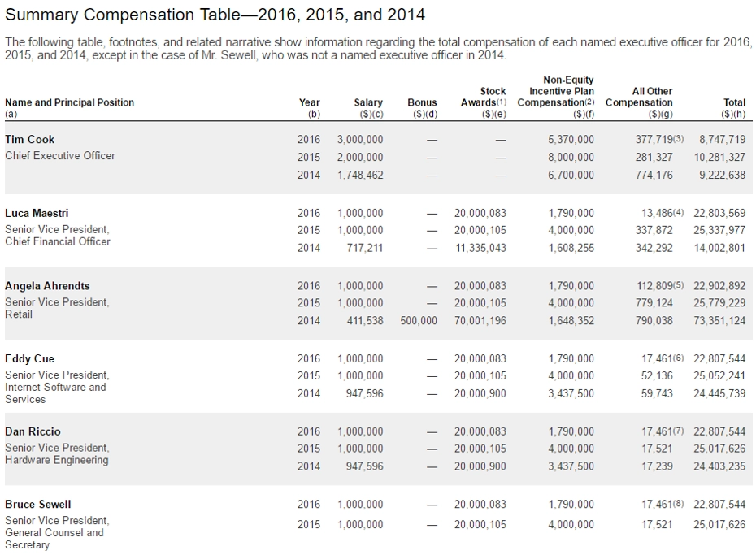Click footnote (5) next to 112,809
This screenshot has height=555, width=756.
(x=679, y=285)
